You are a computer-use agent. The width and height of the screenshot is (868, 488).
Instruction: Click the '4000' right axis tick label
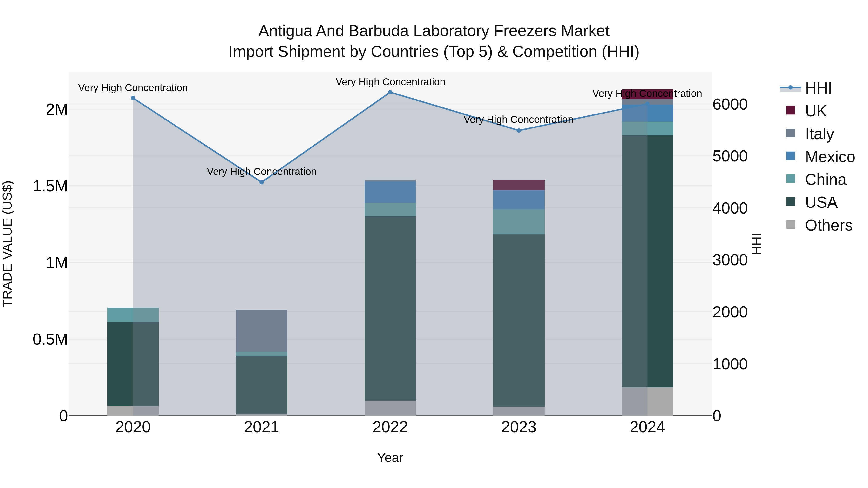click(x=730, y=208)
